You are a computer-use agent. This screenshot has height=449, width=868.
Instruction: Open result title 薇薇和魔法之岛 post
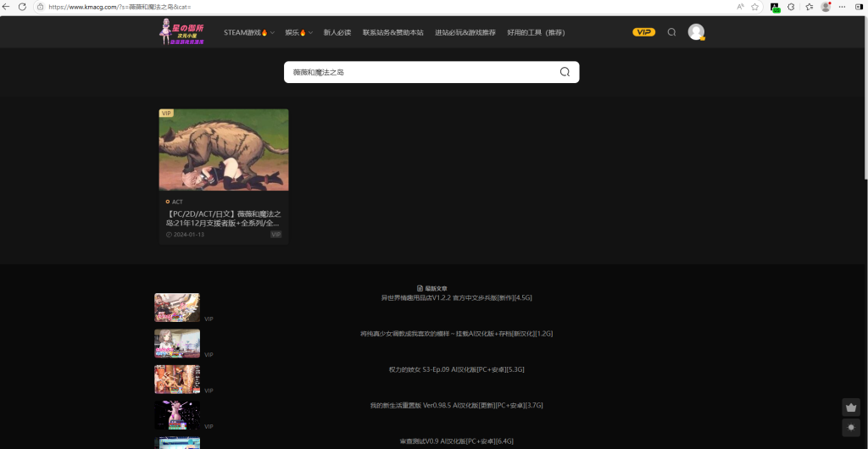point(224,219)
